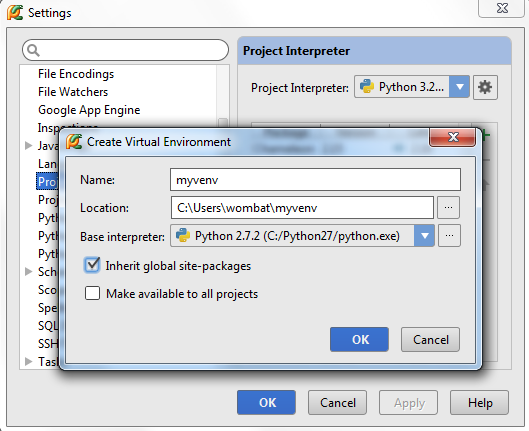Viewport: 529px width, 431px height.
Task: Click the search magnifier icon in Settings
Action: 33,50
